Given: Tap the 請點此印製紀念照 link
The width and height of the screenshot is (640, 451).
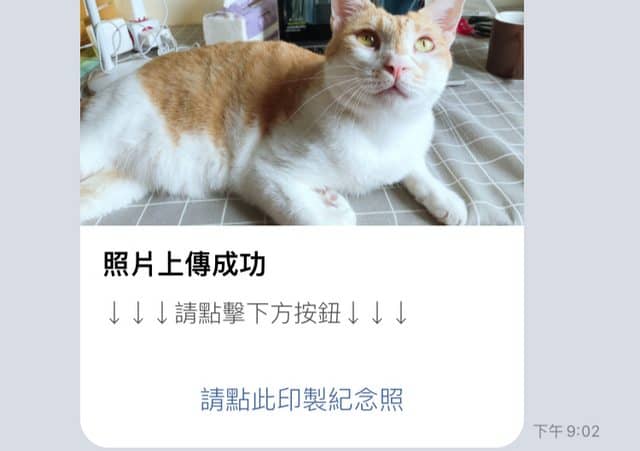Looking at the screenshot, I should tap(302, 399).
